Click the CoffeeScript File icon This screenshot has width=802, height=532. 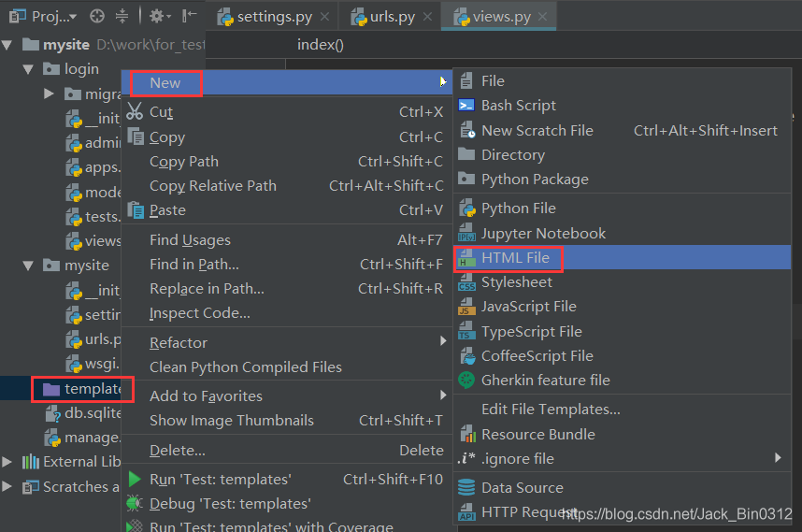pyautogui.click(x=467, y=355)
